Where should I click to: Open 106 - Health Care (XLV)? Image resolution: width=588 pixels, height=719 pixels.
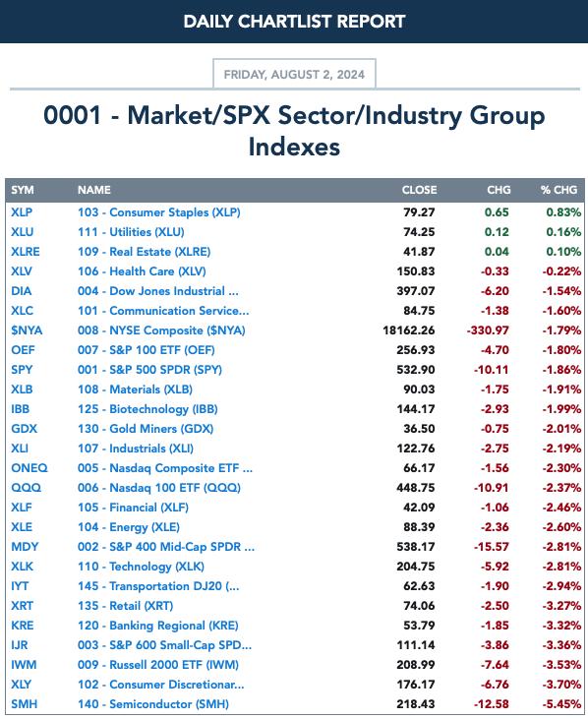[142, 271]
